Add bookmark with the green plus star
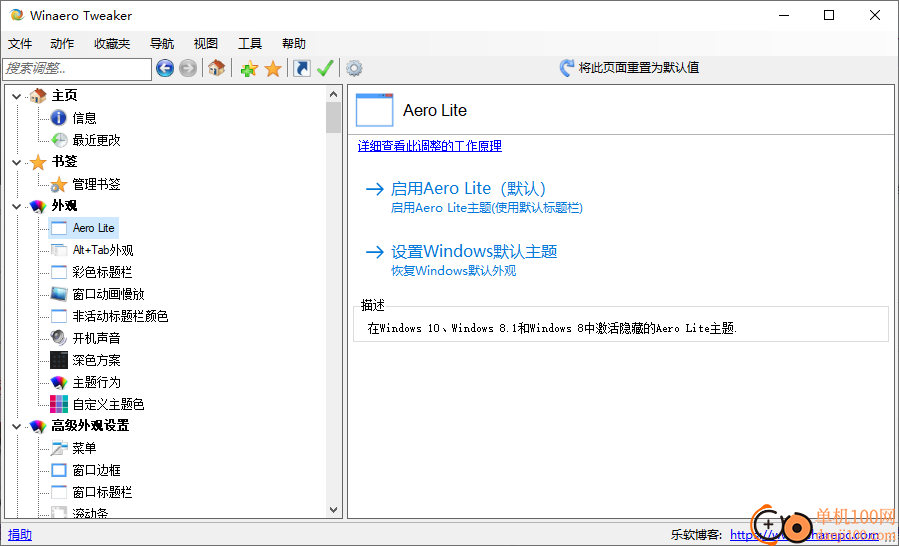The width and height of the screenshot is (899, 546). click(249, 69)
